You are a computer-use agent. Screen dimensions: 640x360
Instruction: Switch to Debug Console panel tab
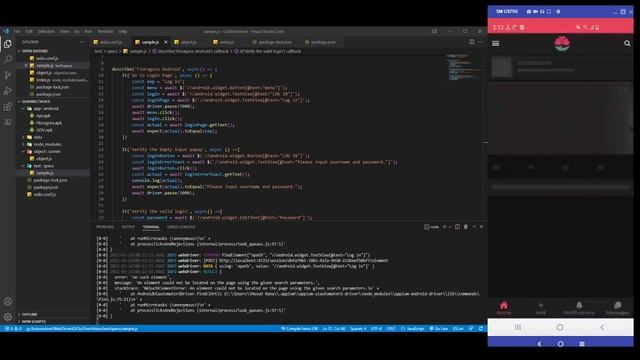click(181, 227)
